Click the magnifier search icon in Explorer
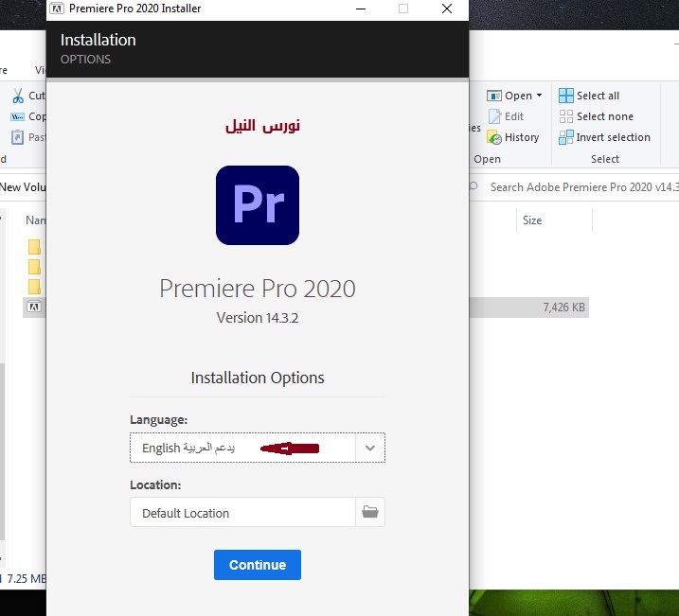The height and width of the screenshot is (616, 679). 474,186
